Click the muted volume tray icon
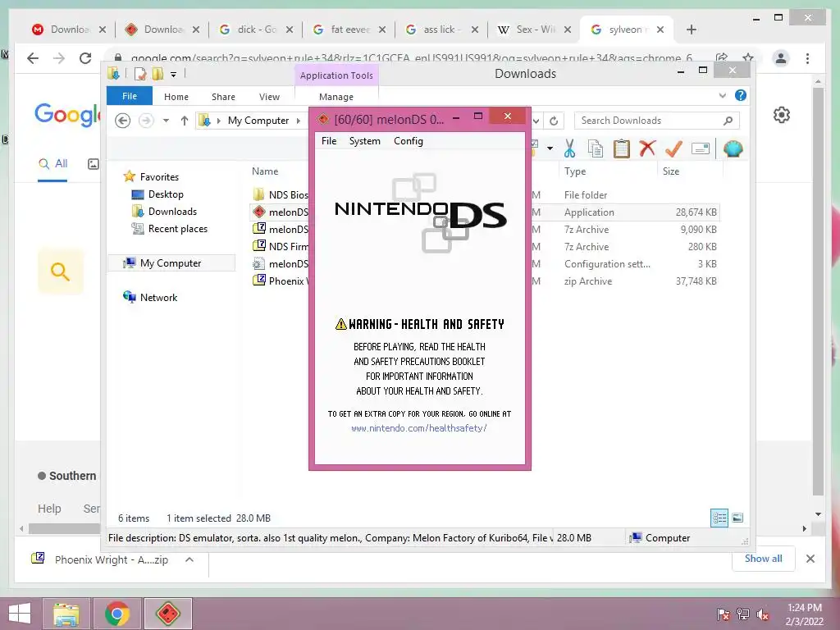 pos(763,614)
